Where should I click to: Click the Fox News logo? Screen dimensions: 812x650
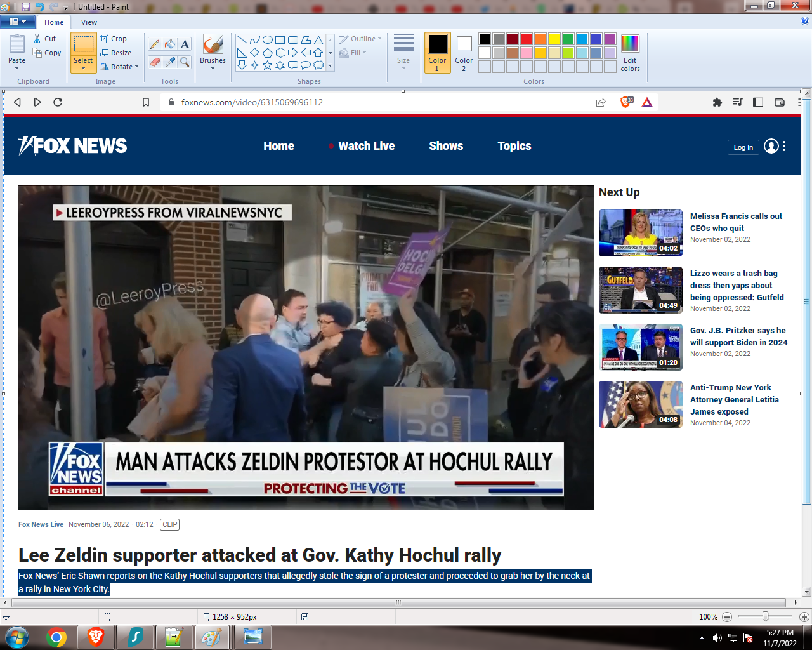[x=73, y=146]
